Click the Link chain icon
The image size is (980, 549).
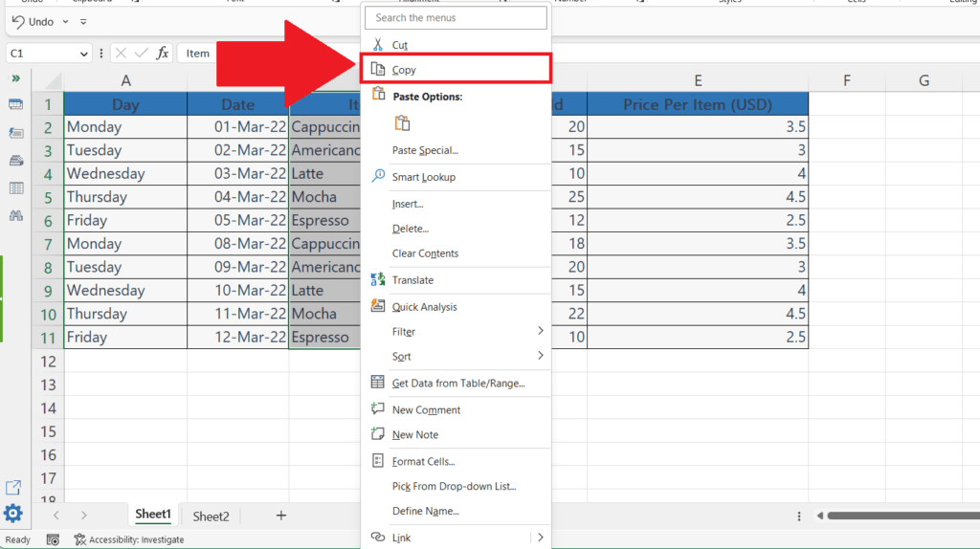tap(377, 537)
